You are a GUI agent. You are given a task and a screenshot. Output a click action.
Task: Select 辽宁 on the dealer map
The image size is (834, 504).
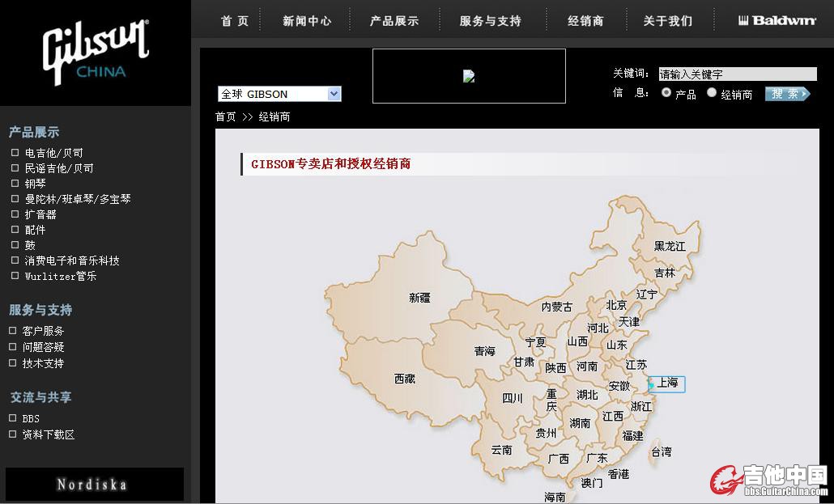[647, 294]
